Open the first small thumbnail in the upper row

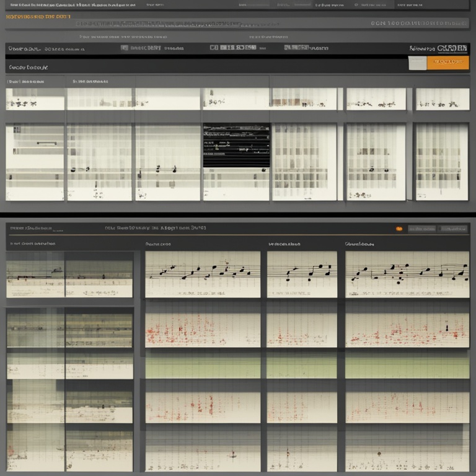point(35,99)
